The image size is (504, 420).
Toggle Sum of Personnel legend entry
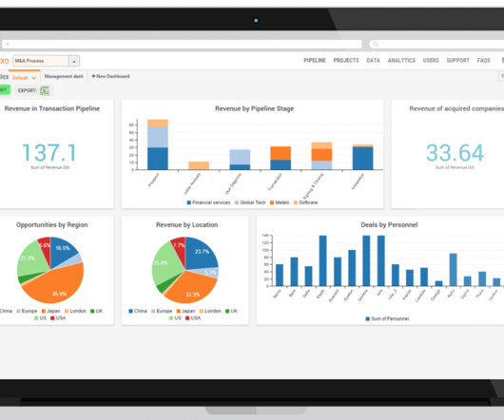[387, 319]
